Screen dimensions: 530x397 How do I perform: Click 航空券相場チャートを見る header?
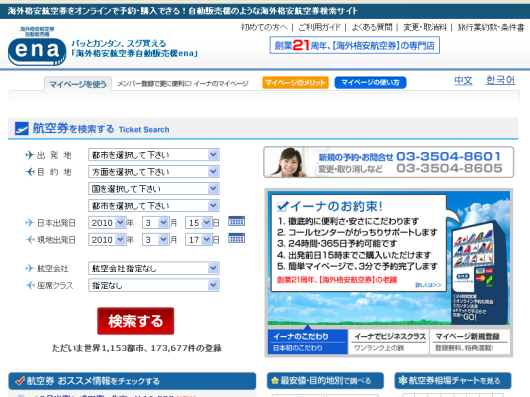click(x=453, y=381)
